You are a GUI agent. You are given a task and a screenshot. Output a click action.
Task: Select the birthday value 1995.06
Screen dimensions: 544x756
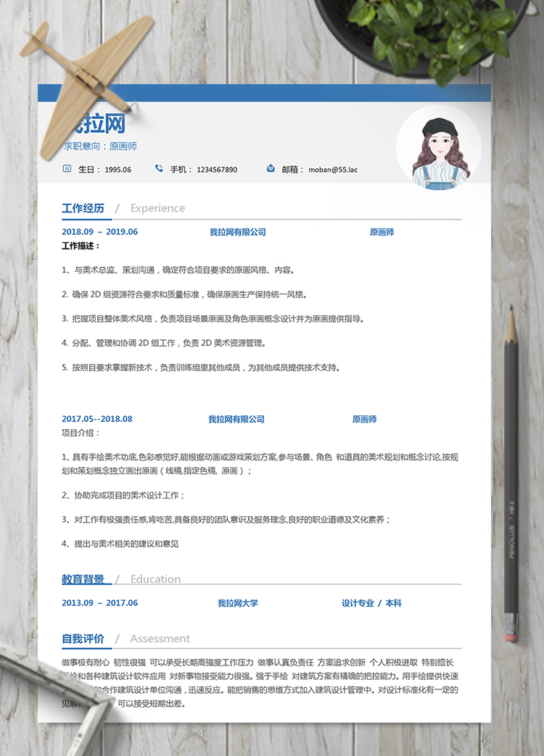(118, 170)
